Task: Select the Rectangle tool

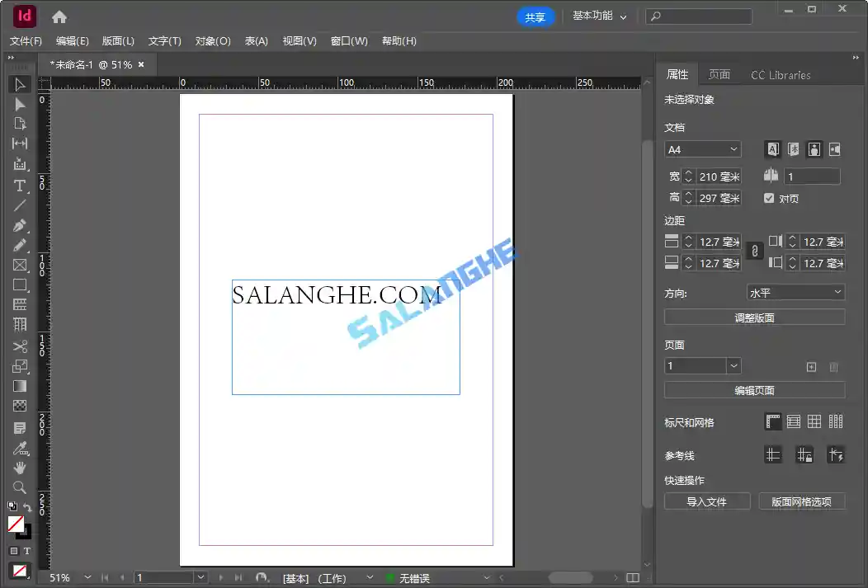Action: point(20,285)
